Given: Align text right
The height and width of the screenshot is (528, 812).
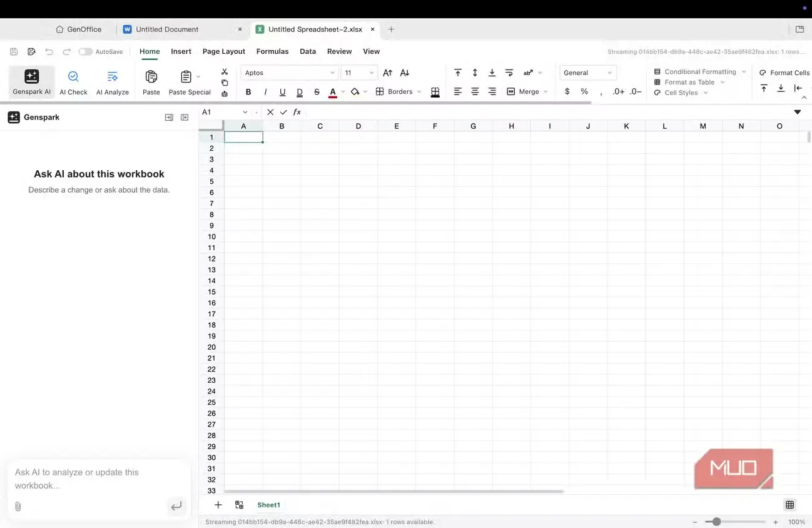Looking at the screenshot, I should pos(492,91).
